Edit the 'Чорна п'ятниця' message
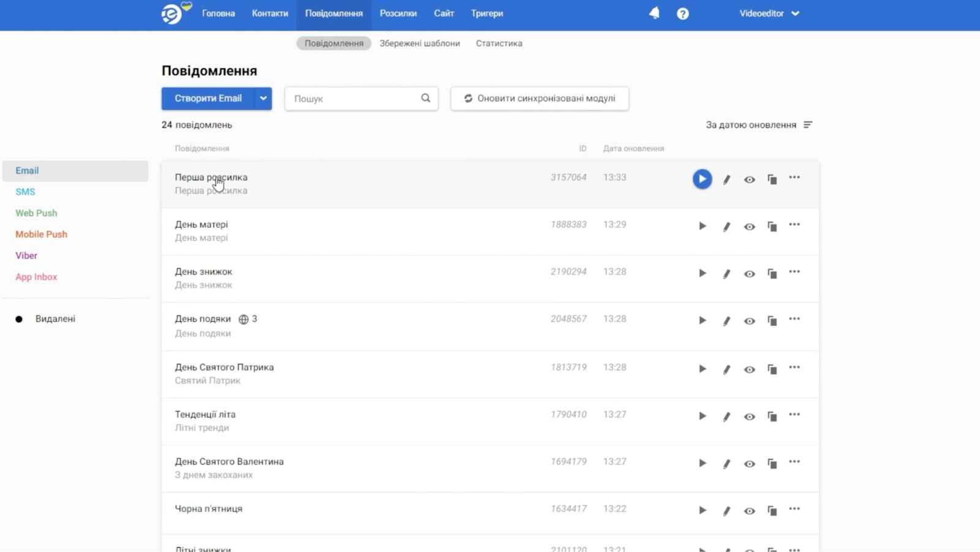 coord(726,511)
